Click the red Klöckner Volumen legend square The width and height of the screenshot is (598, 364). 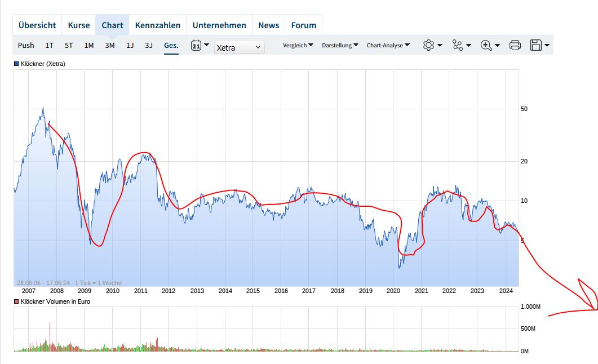(16, 302)
